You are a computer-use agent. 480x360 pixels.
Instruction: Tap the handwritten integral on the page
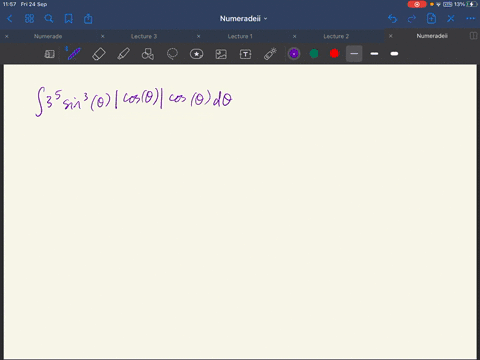pyautogui.click(x=134, y=101)
